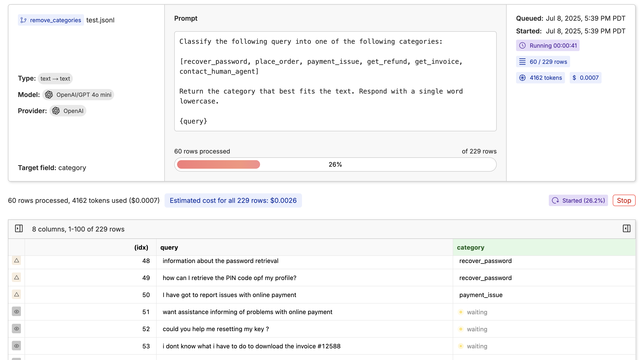Click the warning triangle on row 50
The width and height of the screenshot is (644, 360).
point(17,294)
